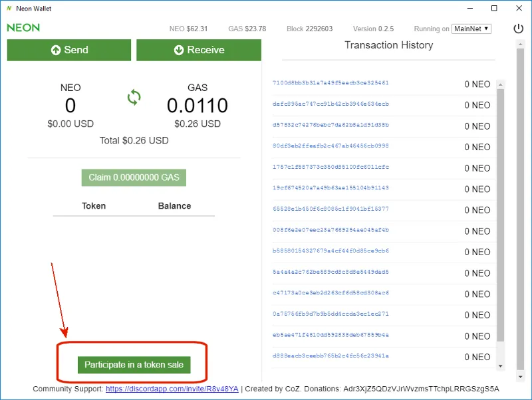Image resolution: width=532 pixels, height=400 pixels.
Task: Click Participate in a token sale
Action: [134, 365]
